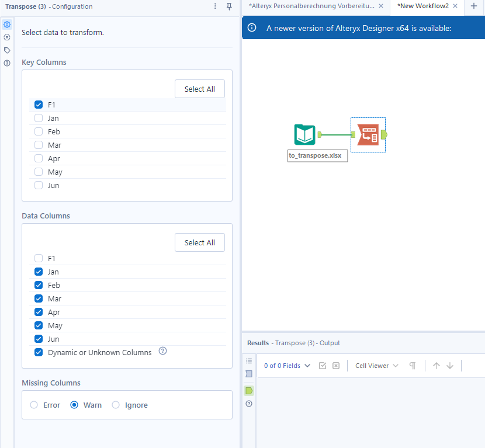Select the Transpose tool on canvas
This screenshot has height=448, width=485.
point(368,134)
